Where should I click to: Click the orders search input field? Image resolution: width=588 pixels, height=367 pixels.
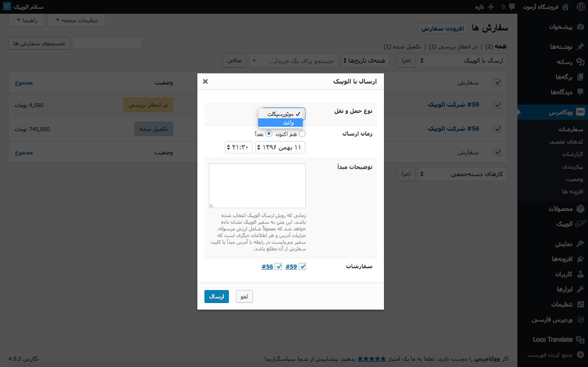pyautogui.click(x=107, y=43)
